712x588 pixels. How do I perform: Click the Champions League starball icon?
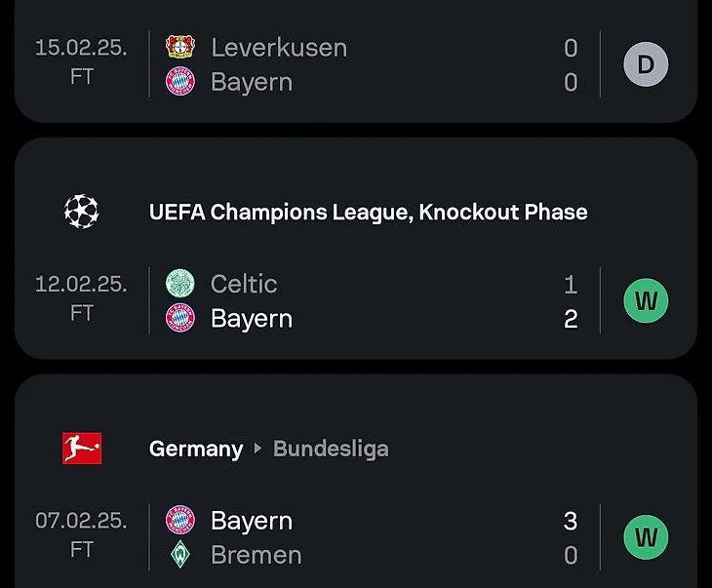[x=82, y=211]
